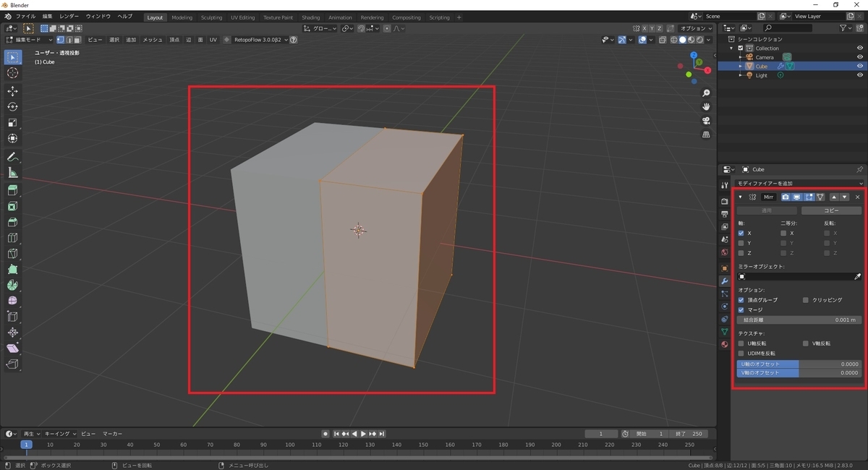Enable face select mode

pos(77,40)
